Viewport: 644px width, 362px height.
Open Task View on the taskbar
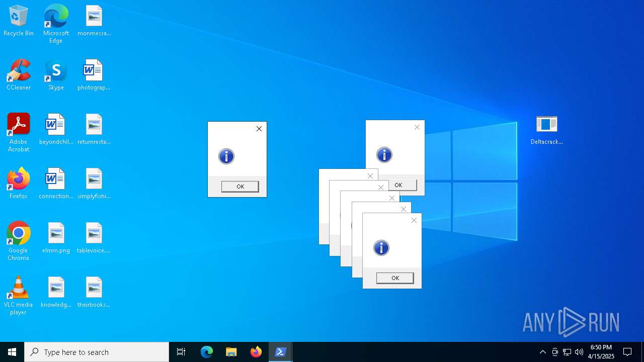181,352
